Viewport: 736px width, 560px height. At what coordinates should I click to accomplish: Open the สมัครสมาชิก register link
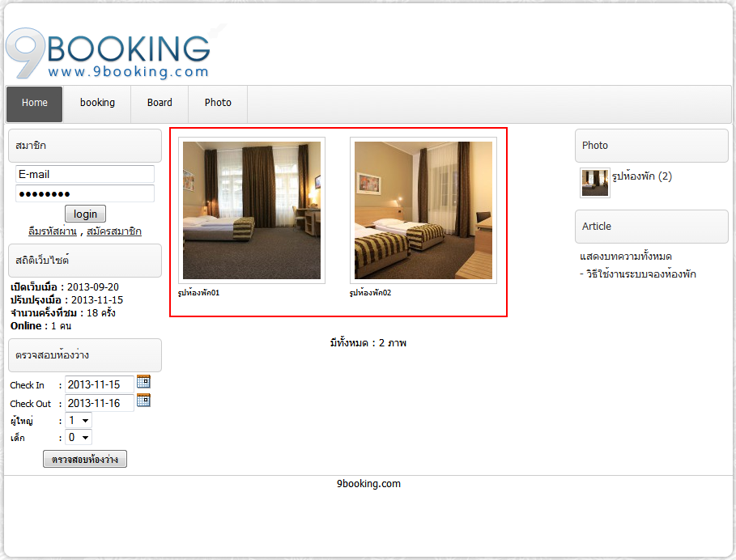[x=114, y=231]
